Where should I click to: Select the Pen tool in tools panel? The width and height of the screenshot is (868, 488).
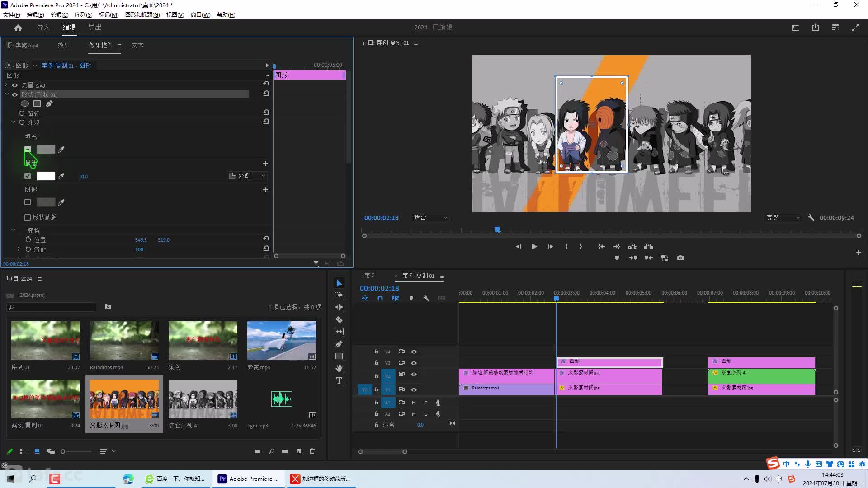(x=339, y=344)
